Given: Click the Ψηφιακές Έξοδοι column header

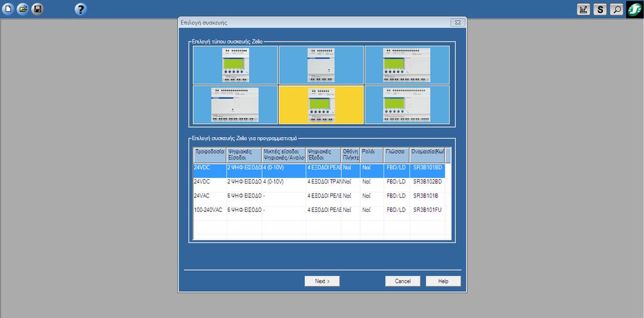Looking at the screenshot, I should pyautogui.click(x=324, y=155).
